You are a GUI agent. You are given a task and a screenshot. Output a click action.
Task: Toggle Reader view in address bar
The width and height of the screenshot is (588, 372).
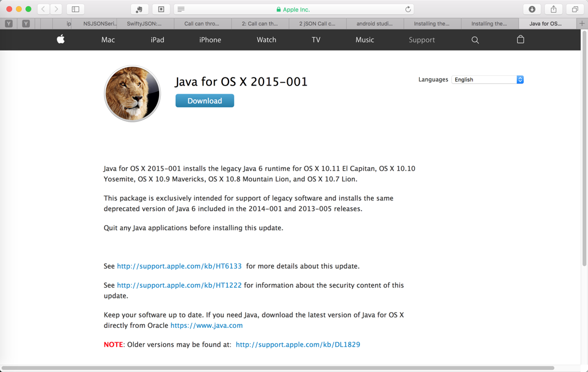coord(181,9)
